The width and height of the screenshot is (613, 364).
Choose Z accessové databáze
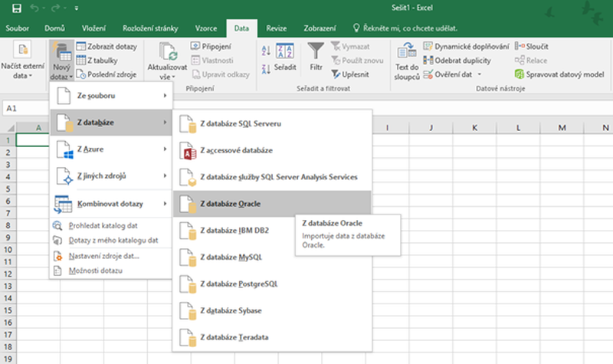click(x=272, y=150)
